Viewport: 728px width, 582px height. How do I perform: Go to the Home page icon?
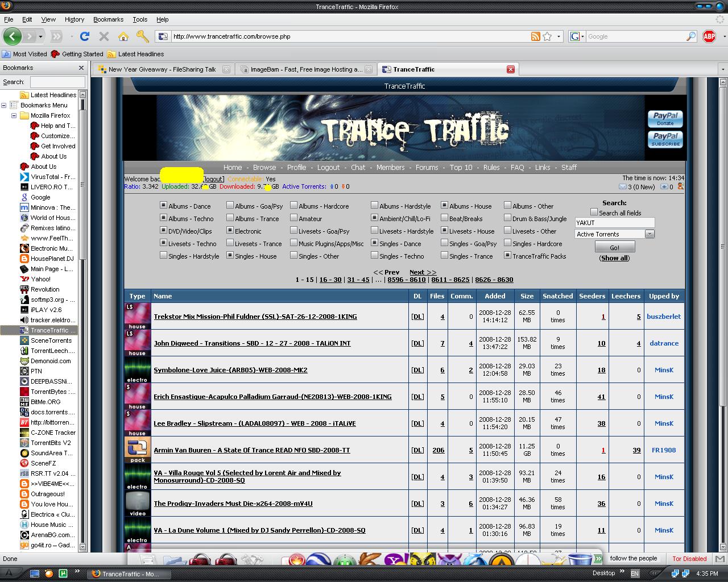123,36
